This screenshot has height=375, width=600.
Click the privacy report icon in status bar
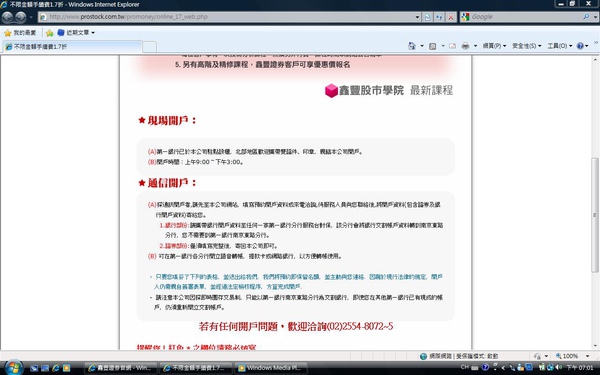538,356
